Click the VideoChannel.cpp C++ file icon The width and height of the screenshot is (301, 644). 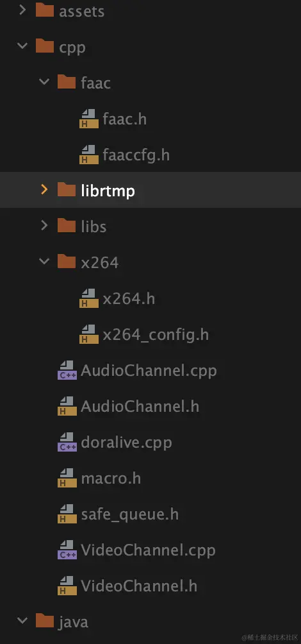point(67,550)
